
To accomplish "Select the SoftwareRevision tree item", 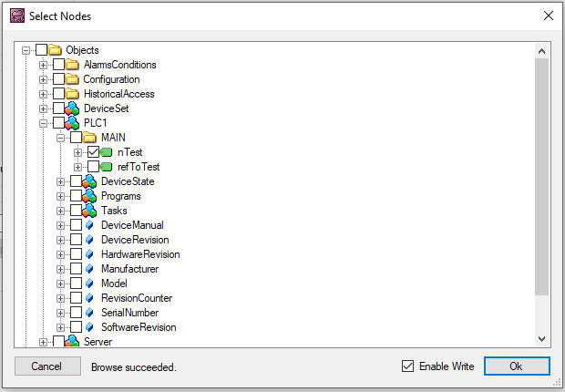I will 139,327.
